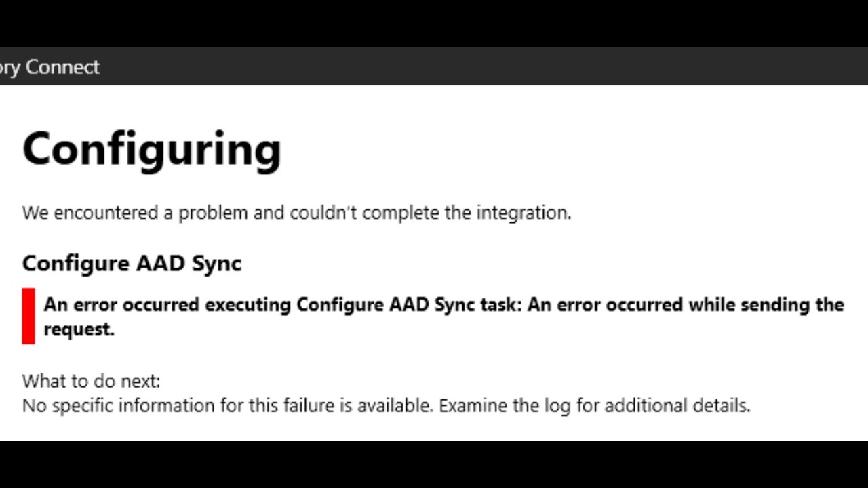Click blank white space right of "Configuring"
868x488 pixels.
pos(542,148)
